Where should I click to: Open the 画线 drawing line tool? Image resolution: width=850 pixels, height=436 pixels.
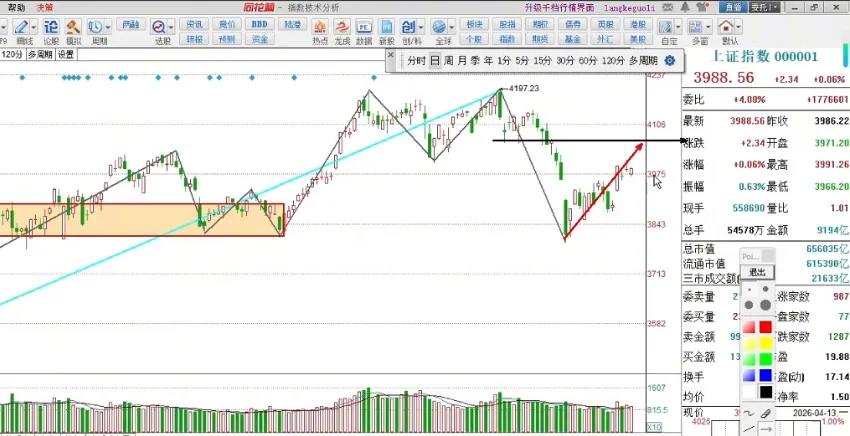[x=22, y=27]
